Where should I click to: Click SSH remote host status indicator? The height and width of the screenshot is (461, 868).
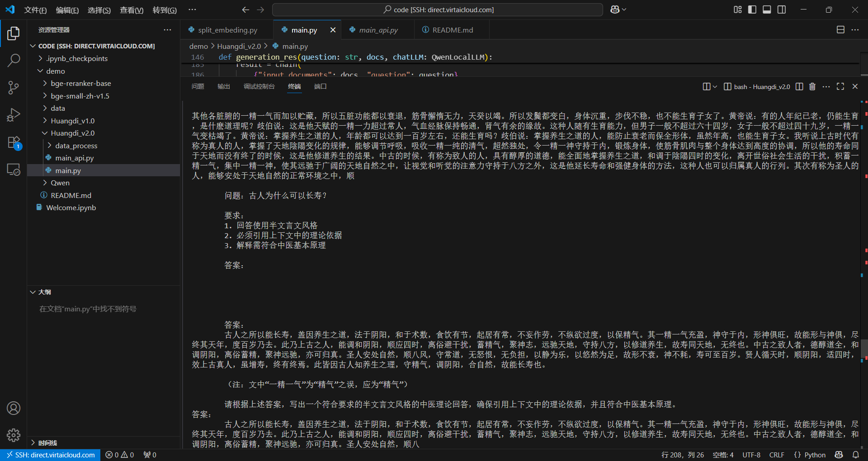point(51,455)
